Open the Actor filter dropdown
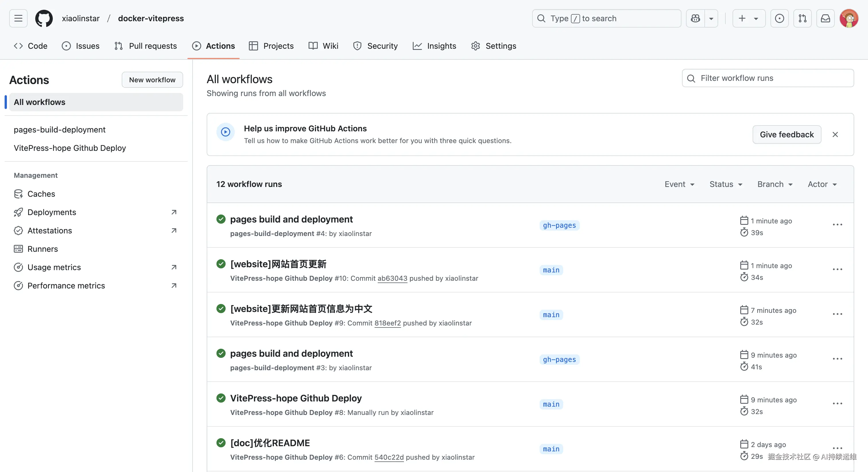The image size is (868, 472). point(822,184)
